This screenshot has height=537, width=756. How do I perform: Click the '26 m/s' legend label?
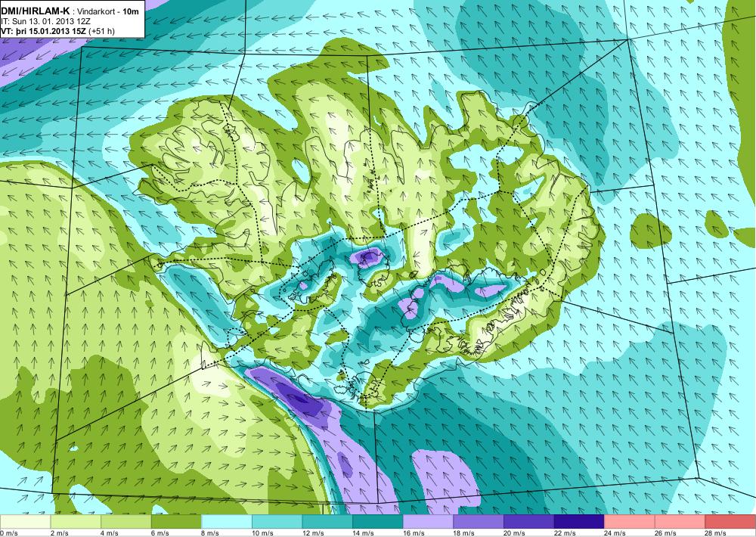point(666,533)
